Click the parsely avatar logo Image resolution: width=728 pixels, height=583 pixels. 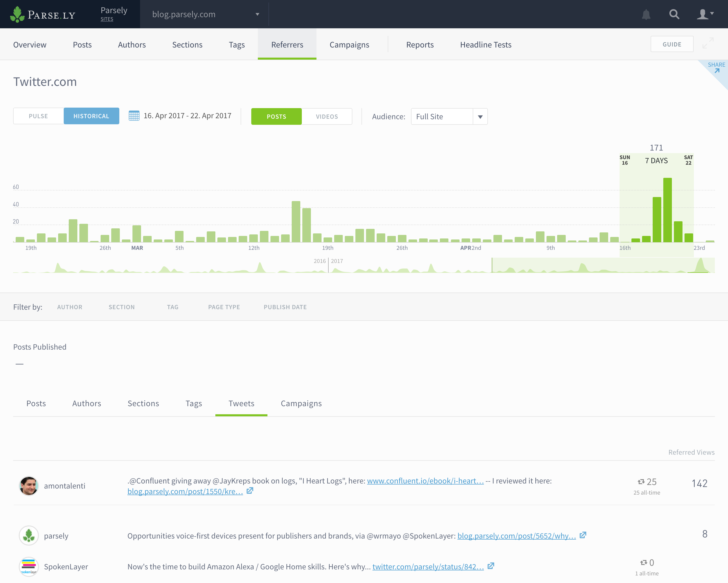[29, 536]
